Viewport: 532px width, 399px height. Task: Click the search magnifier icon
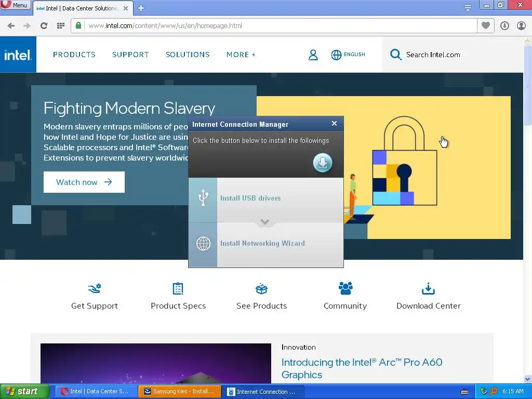(x=395, y=55)
